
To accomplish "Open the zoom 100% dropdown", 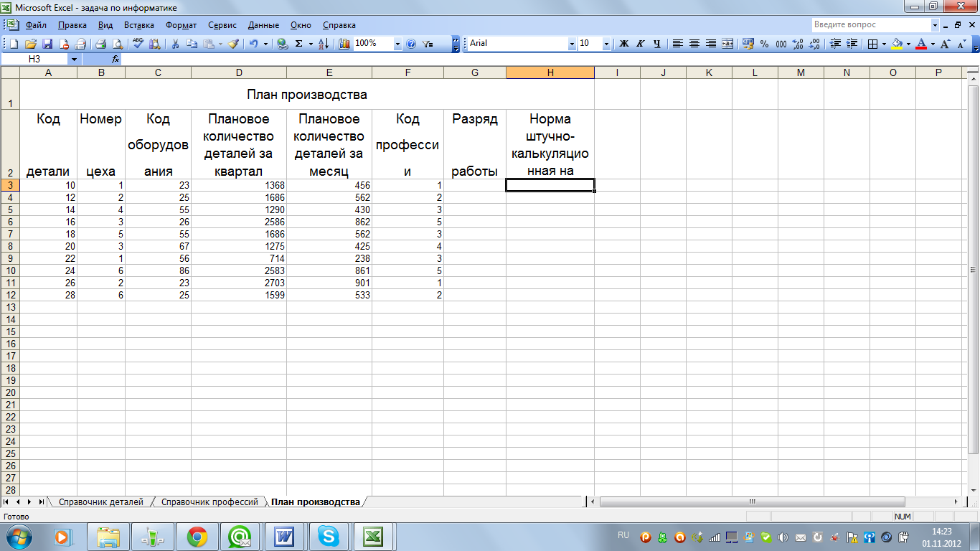I will pyautogui.click(x=397, y=44).
